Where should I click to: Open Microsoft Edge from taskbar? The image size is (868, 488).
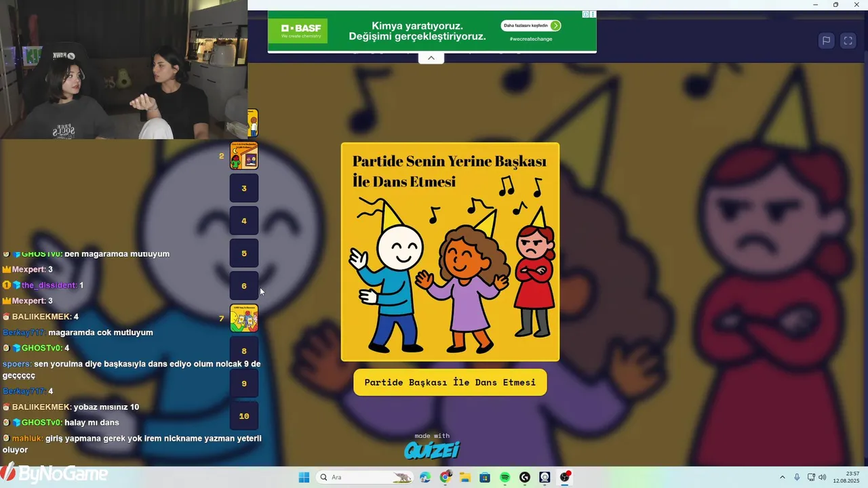coord(425,477)
